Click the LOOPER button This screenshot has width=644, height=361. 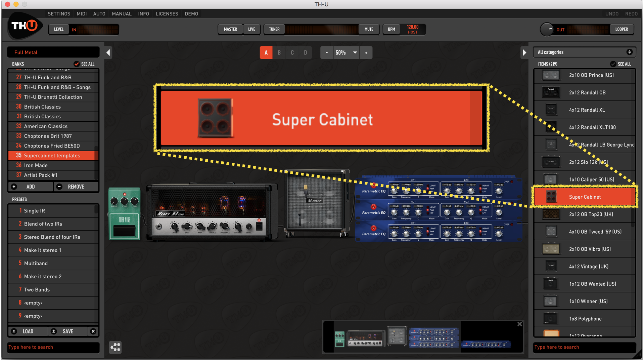[x=622, y=29]
